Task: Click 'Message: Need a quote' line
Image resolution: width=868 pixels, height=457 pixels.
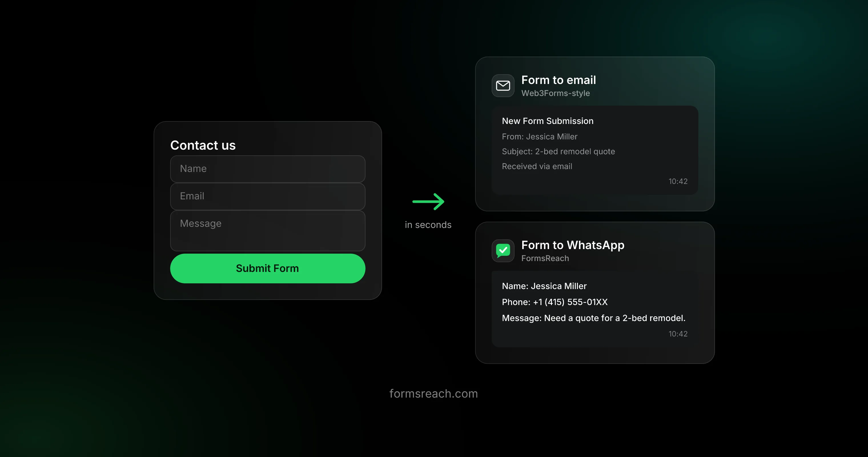Action: pyautogui.click(x=594, y=318)
